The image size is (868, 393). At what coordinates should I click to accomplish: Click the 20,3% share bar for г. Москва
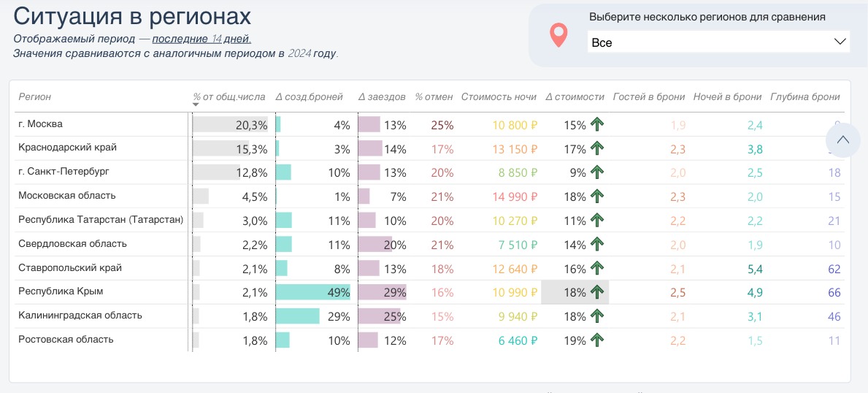pos(229,124)
